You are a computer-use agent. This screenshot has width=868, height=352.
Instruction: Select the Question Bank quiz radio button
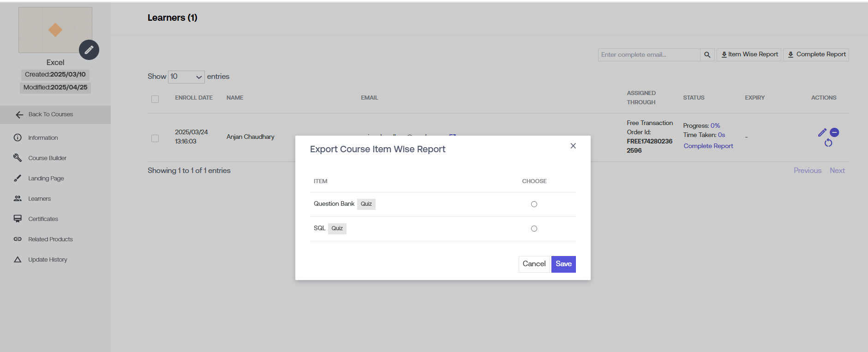point(534,204)
